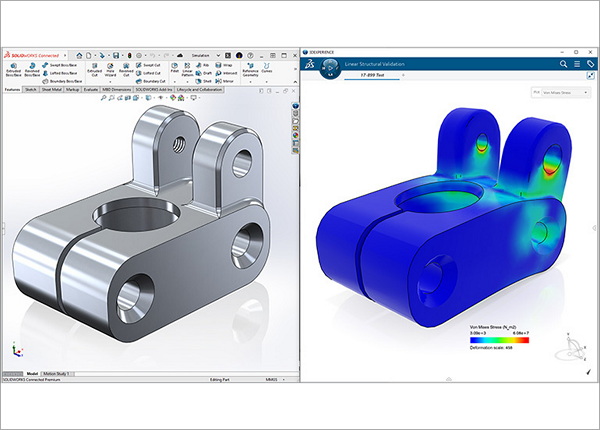This screenshot has width=600, height=430.
Task: Switch to the Markup tab
Action: click(72, 90)
